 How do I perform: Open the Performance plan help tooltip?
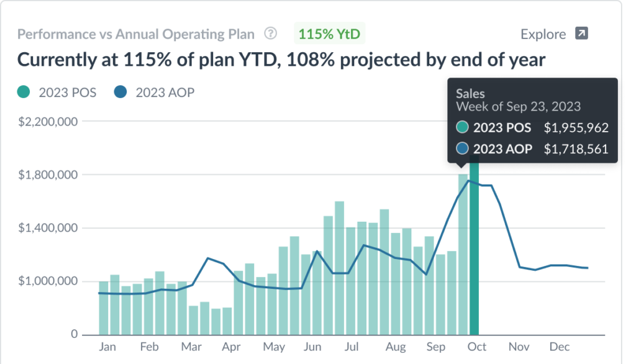pos(270,34)
